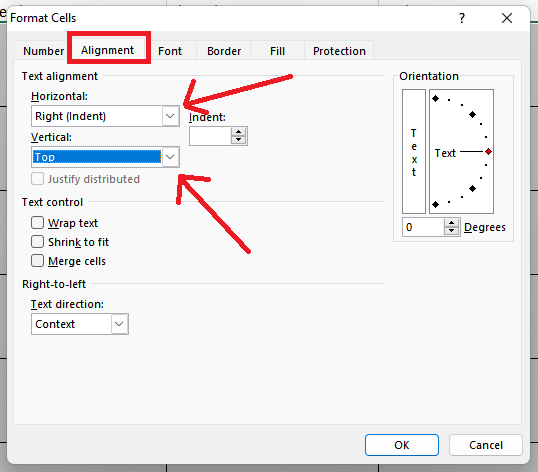Viewport: 538px width, 472px height.
Task: Click the Degrees value field
Action: pyautogui.click(x=423, y=227)
